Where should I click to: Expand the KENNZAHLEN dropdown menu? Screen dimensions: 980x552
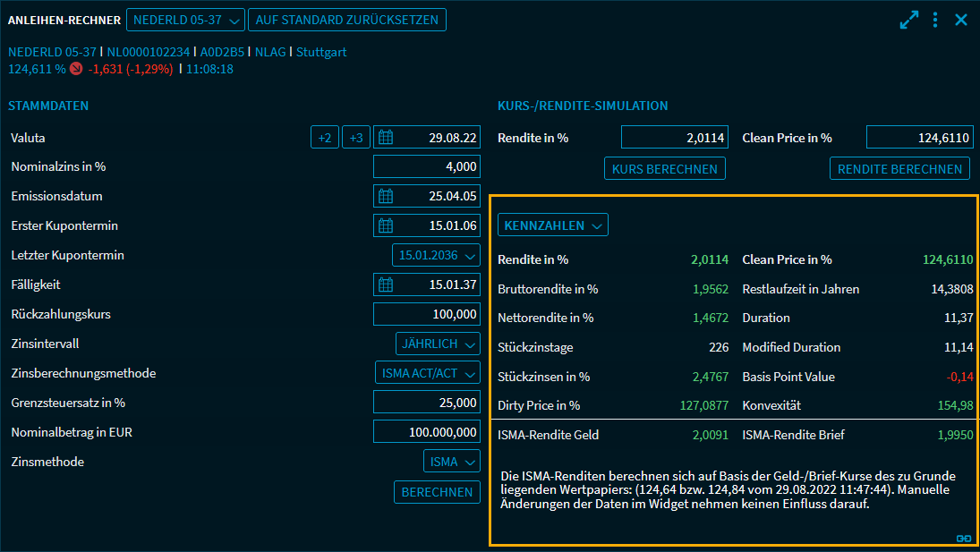point(553,225)
